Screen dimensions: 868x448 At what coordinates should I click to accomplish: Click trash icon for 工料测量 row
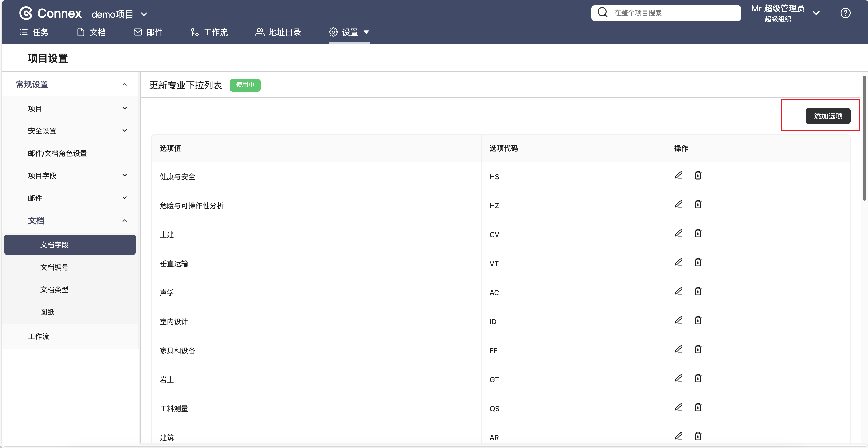click(698, 407)
